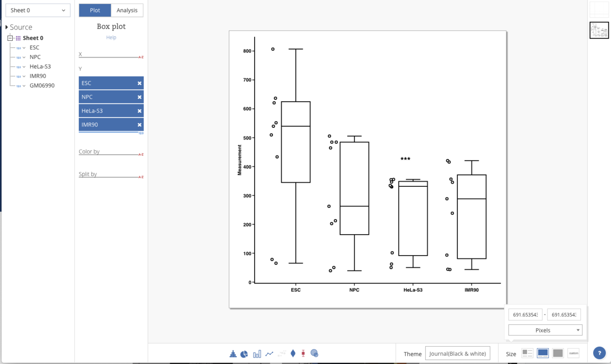This screenshot has width=611, height=364.
Task: Select the bar chart type icon
Action: [257, 353]
